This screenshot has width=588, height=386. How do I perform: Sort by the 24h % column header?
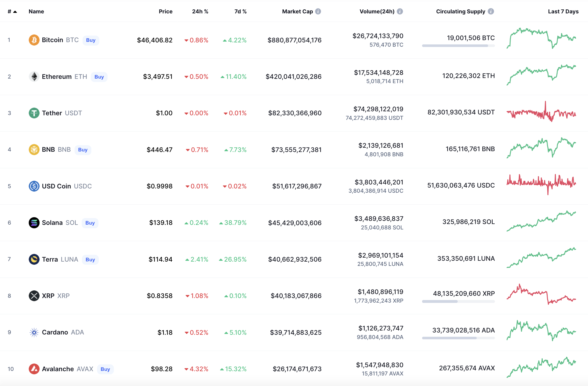coord(200,11)
